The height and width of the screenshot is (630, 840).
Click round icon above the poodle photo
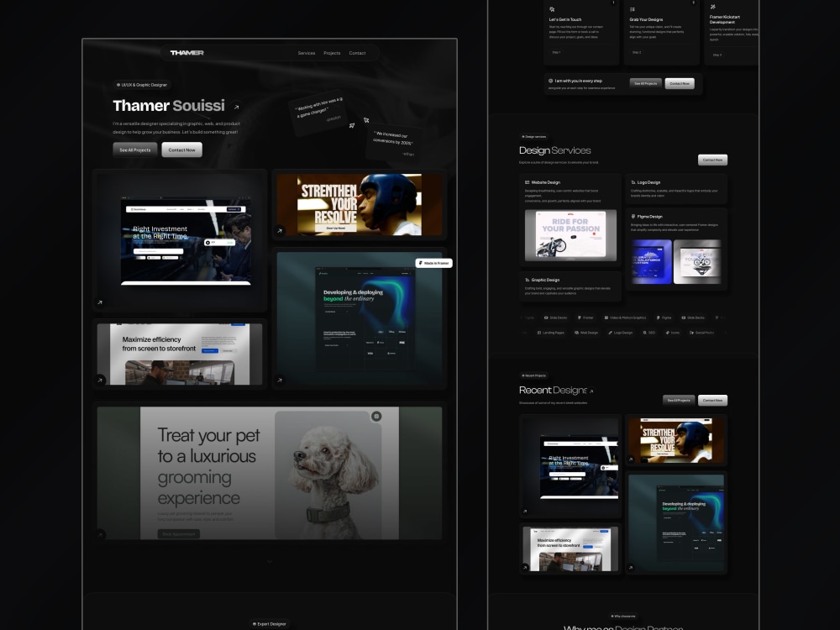[376, 417]
